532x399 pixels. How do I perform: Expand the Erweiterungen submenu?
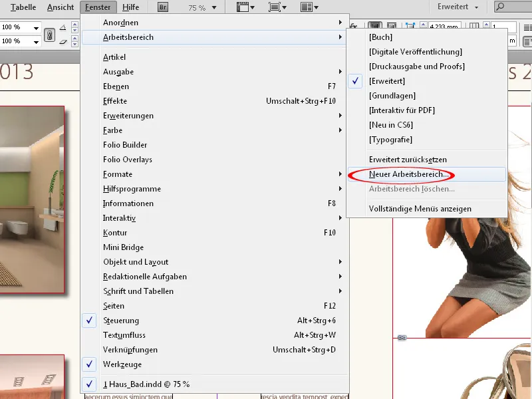[215, 115]
